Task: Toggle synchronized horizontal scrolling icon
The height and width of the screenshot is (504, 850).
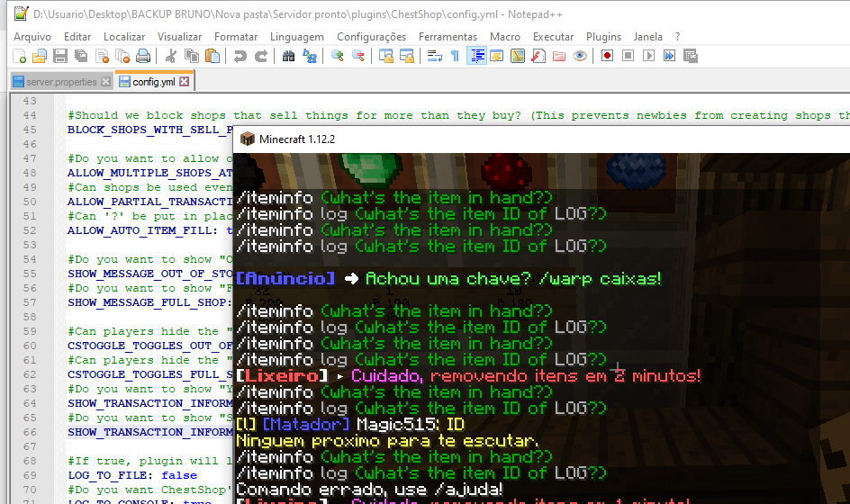Action: coord(407,56)
